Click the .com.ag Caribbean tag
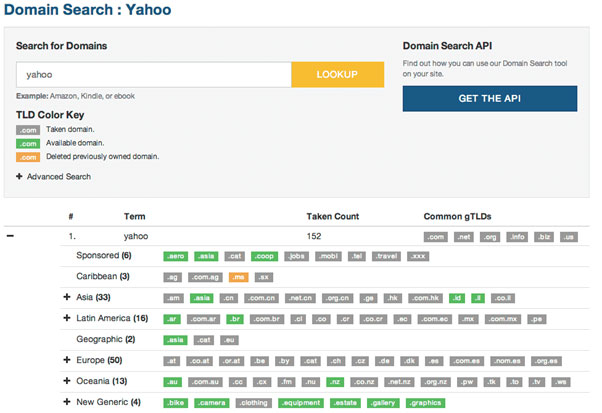This screenshot has width=602, height=413. [205, 278]
